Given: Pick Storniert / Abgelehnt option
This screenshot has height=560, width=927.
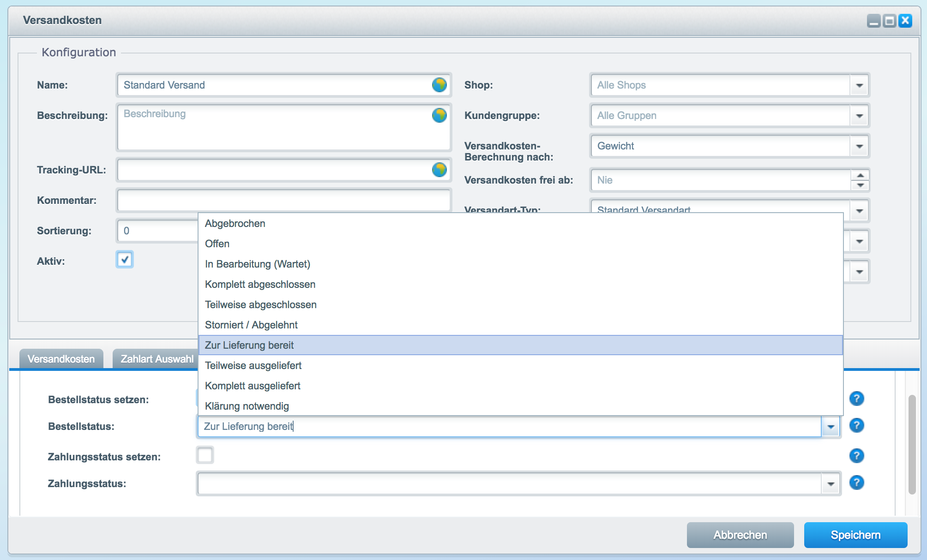Looking at the screenshot, I should click(520, 325).
